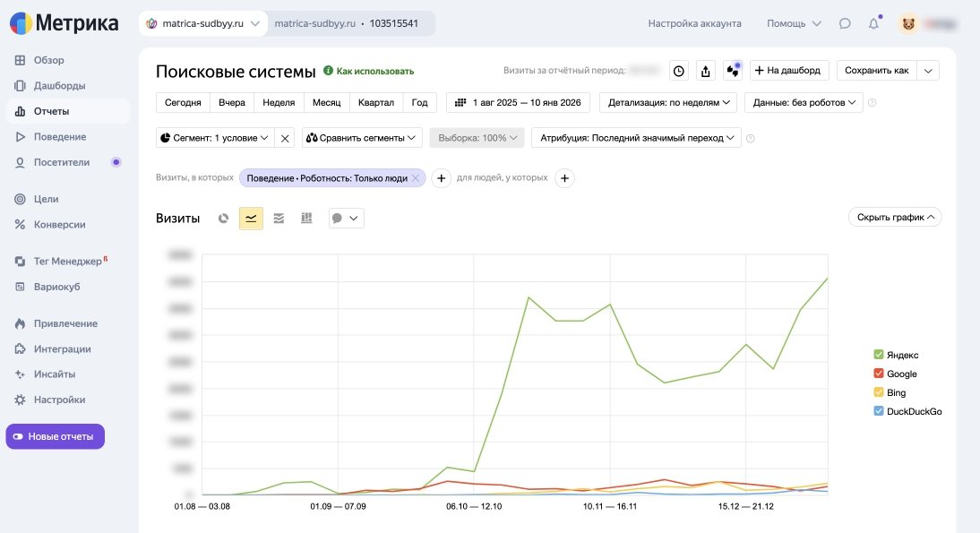980x533 pixels.
Task: Toggle Яндекс series checkbox in legend
Action: tap(879, 355)
